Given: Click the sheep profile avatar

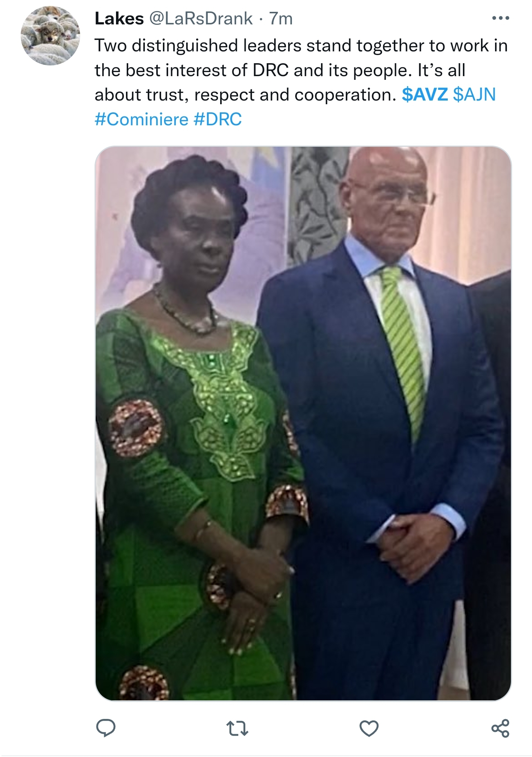Looking at the screenshot, I should pos(50,36).
